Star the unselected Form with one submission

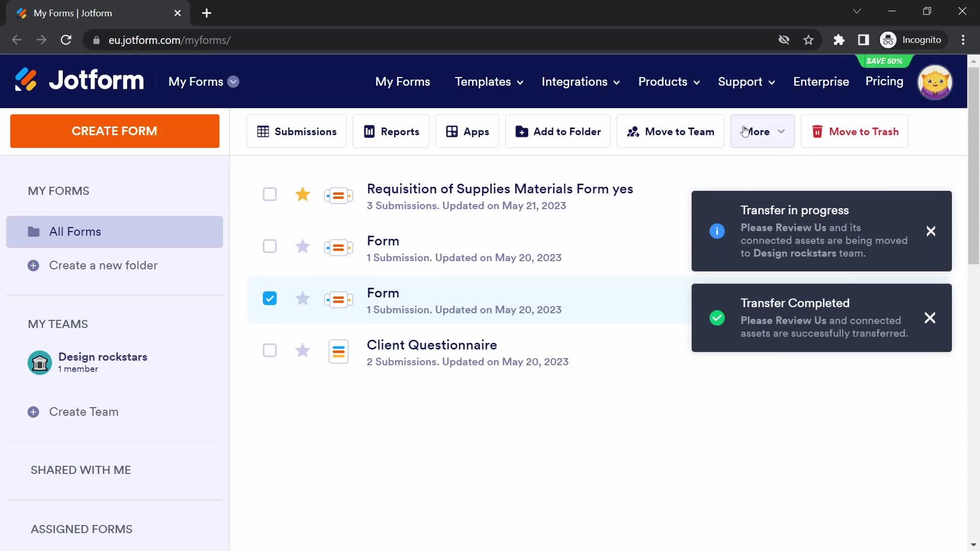point(303,246)
